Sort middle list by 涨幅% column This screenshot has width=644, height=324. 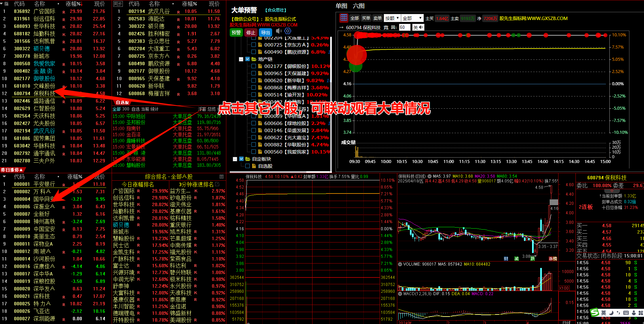click(x=190, y=4)
